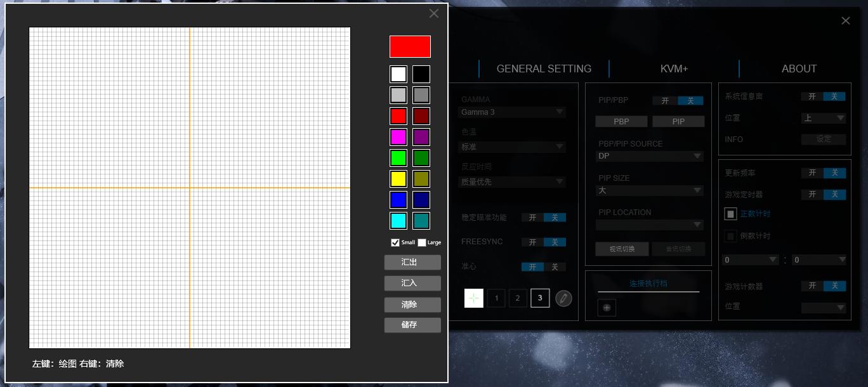Pick the bright blue color swatch
This screenshot has height=387, width=868.
click(x=398, y=200)
